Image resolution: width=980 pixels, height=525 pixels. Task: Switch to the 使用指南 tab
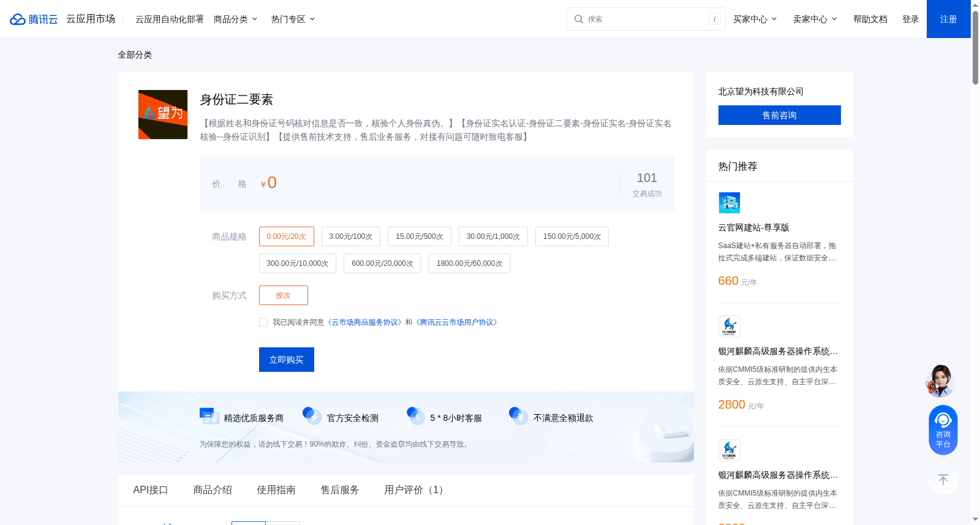pyautogui.click(x=276, y=490)
